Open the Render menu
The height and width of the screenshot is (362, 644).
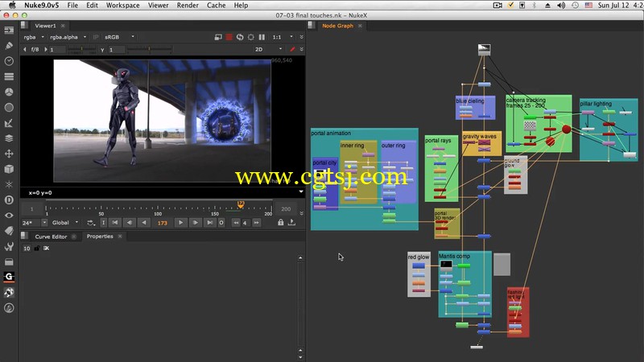coord(188,6)
